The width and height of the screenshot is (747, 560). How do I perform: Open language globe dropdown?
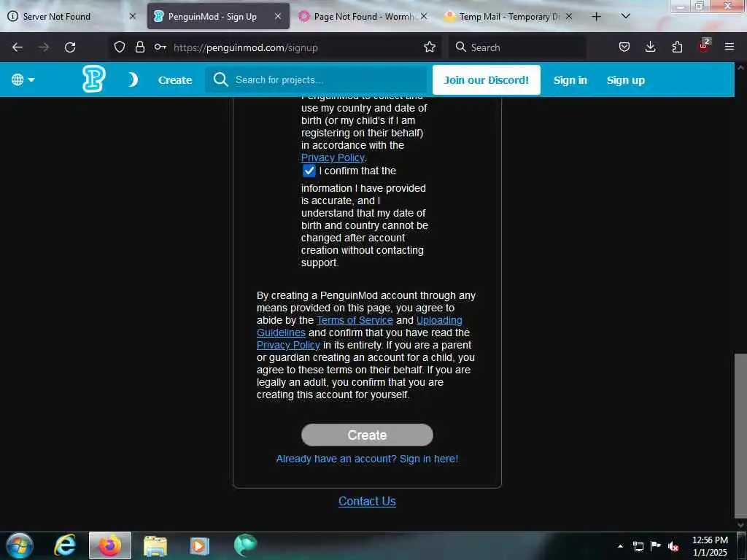click(x=23, y=79)
